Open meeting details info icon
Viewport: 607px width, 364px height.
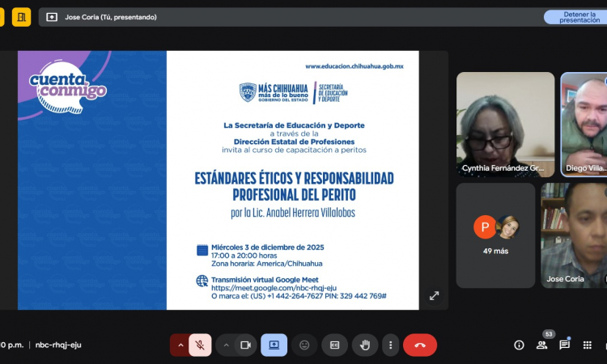coord(519,345)
